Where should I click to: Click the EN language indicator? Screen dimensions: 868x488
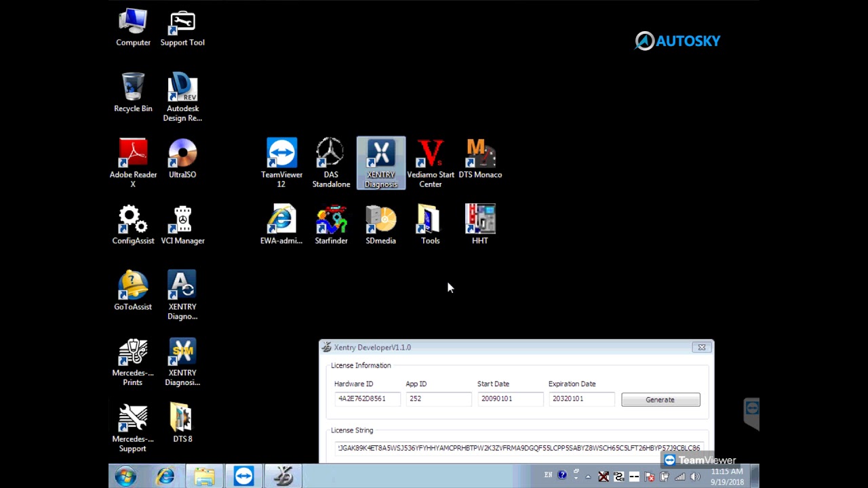548,476
